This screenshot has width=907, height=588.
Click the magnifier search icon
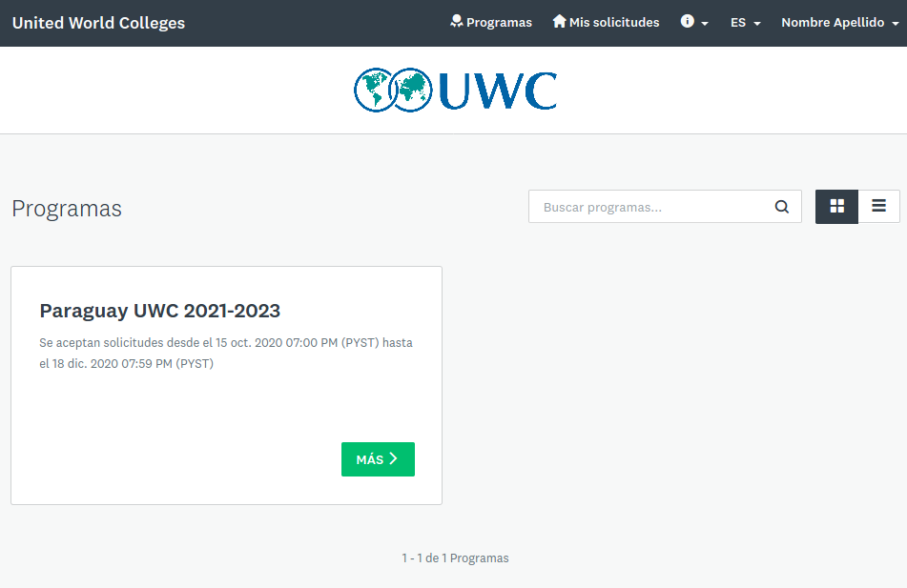[x=781, y=207]
